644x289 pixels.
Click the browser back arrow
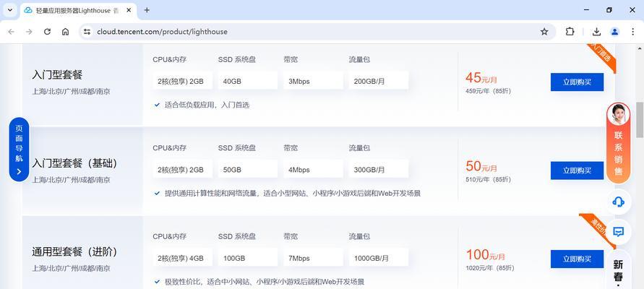click(x=11, y=32)
